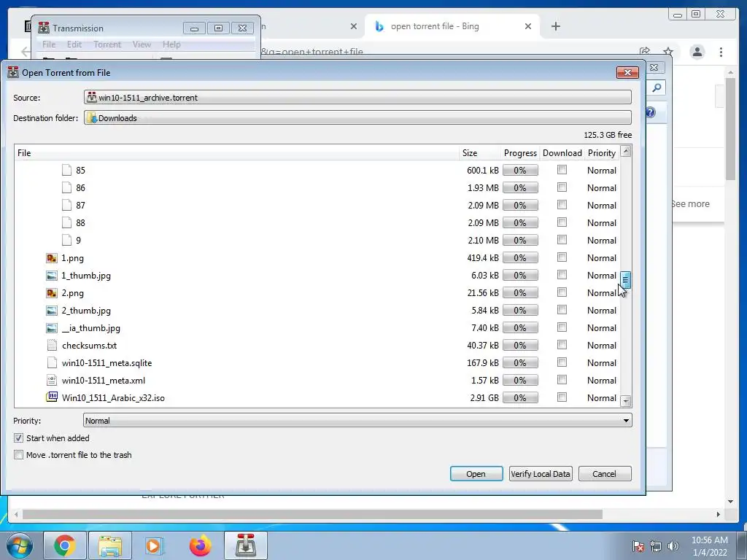Check Download box for file 85
The image size is (747, 560).
562,169
